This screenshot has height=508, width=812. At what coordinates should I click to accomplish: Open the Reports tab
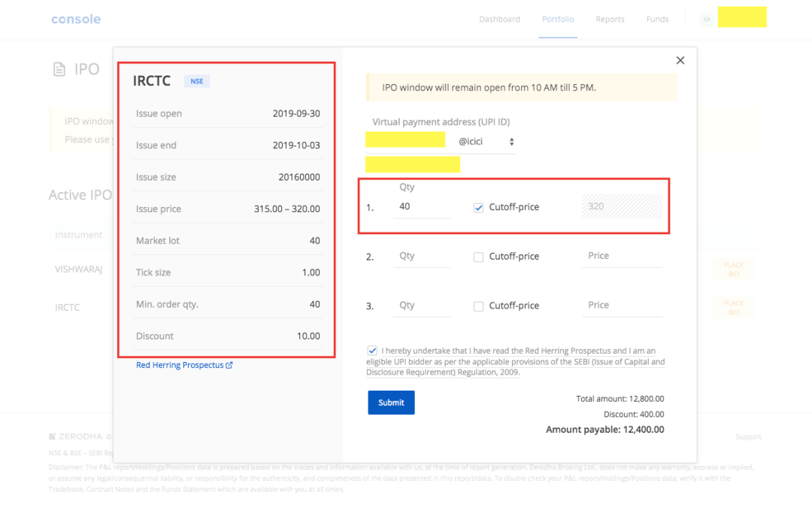coord(610,19)
